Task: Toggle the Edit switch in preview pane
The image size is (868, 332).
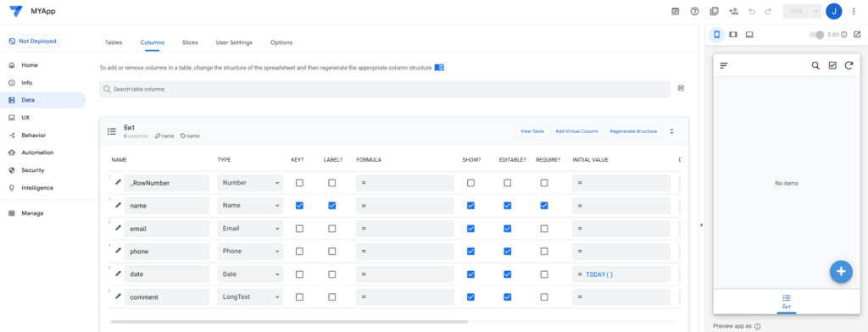Action: pos(816,35)
